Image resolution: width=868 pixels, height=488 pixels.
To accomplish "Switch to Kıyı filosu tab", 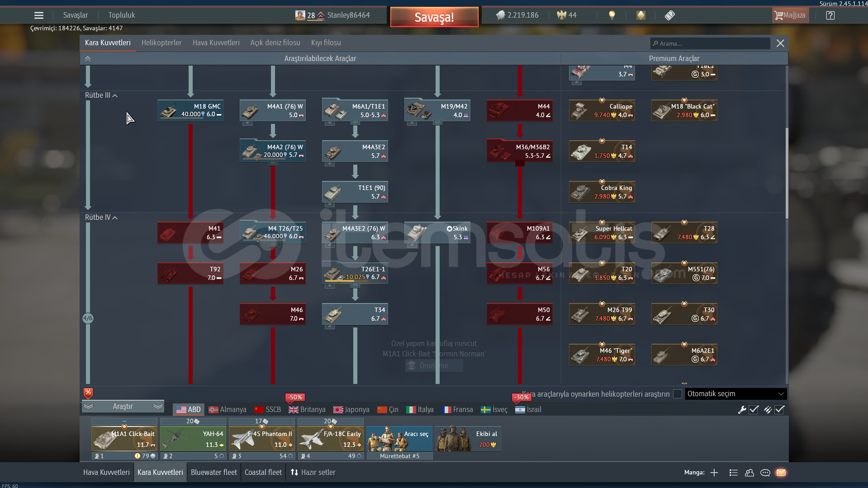I will tap(326, 43).
